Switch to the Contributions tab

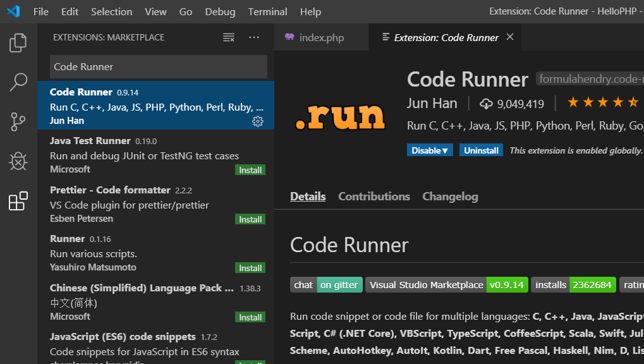pos(374,197)
